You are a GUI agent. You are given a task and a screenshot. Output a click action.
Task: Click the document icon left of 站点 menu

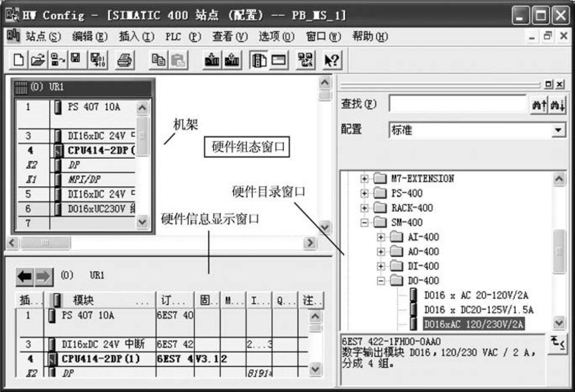pos(13,36)
